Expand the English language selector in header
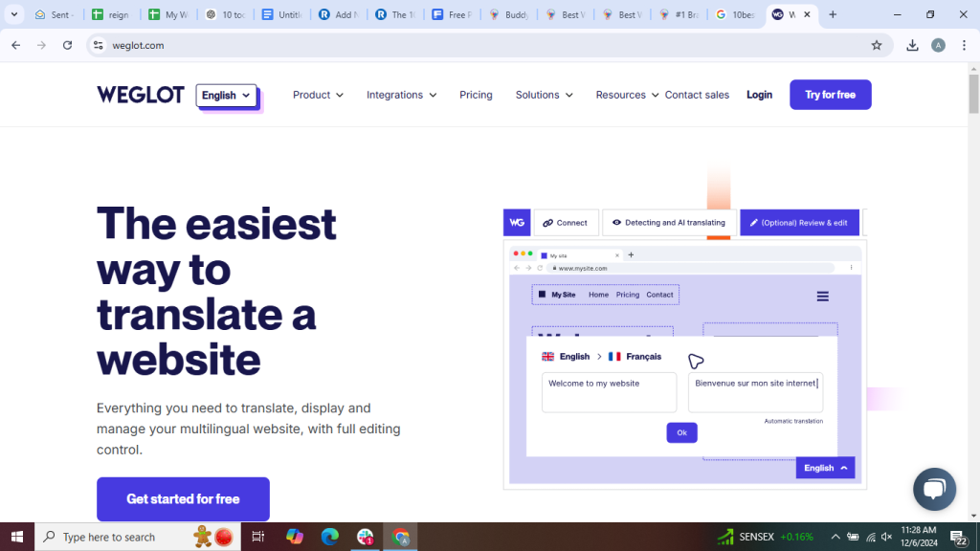Screen dimensions: 980x551 tap(227, 95)
